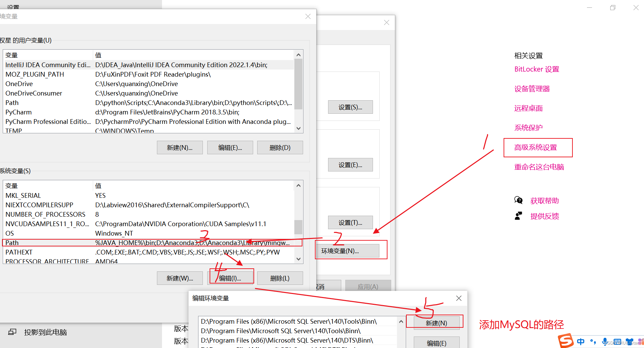Close the 环境变量 dialog with X

308,17
